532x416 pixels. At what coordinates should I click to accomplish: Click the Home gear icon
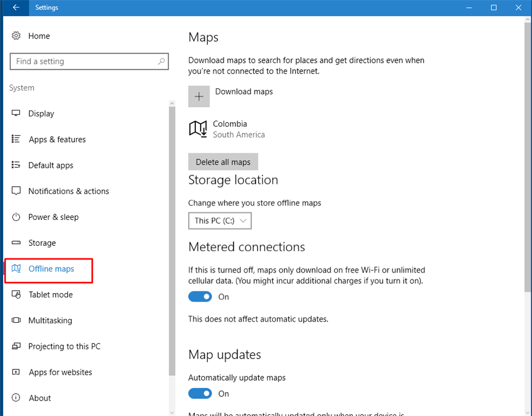[x=16, y=36]
